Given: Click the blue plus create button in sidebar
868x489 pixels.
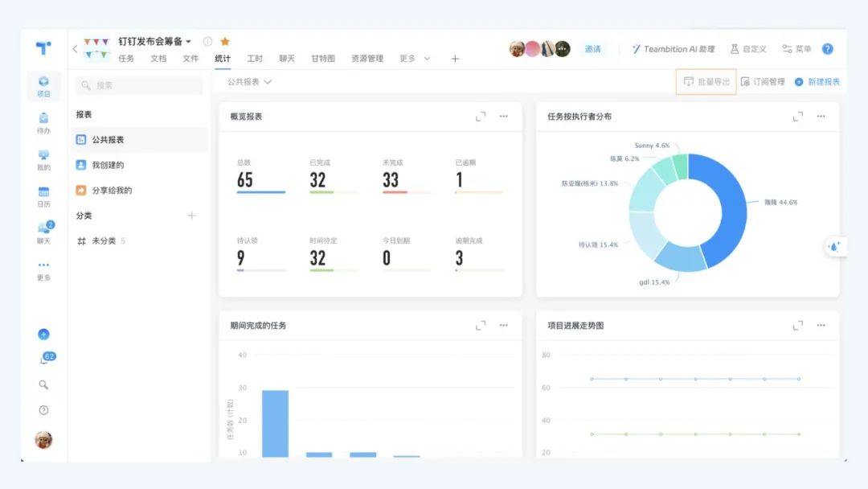Looking at the screenshot, I should (43, 335).
